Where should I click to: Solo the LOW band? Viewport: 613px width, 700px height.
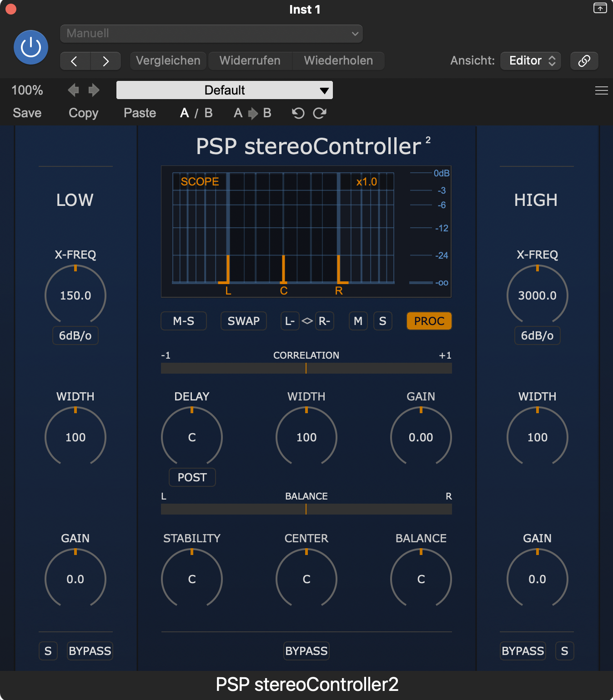coord(48,651)
